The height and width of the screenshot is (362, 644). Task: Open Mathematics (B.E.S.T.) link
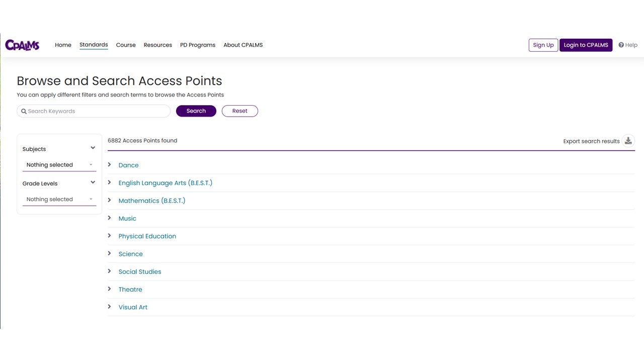[x=152, y=201]
